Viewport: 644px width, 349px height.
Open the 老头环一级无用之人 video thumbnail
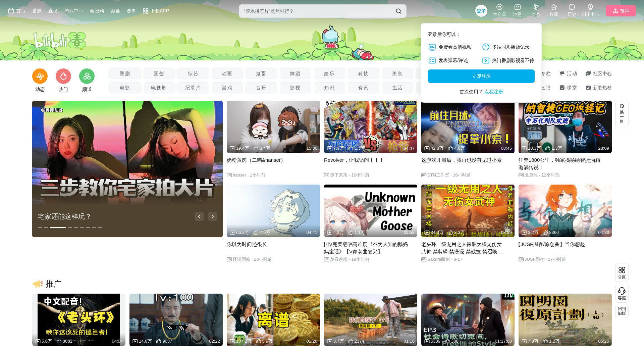[468, 211]
